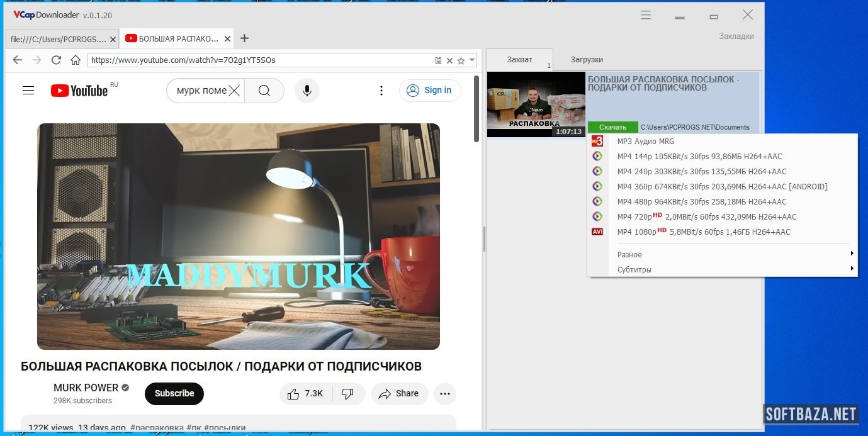Dislike the video with thumbs down
The width and height of the screenshot is (868, 436).
(x=347, y=393)
